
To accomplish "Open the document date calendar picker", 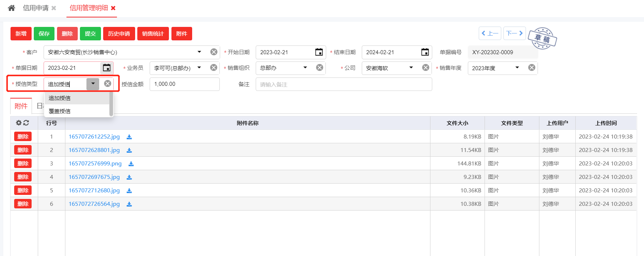I will click(x=106, y=68).
